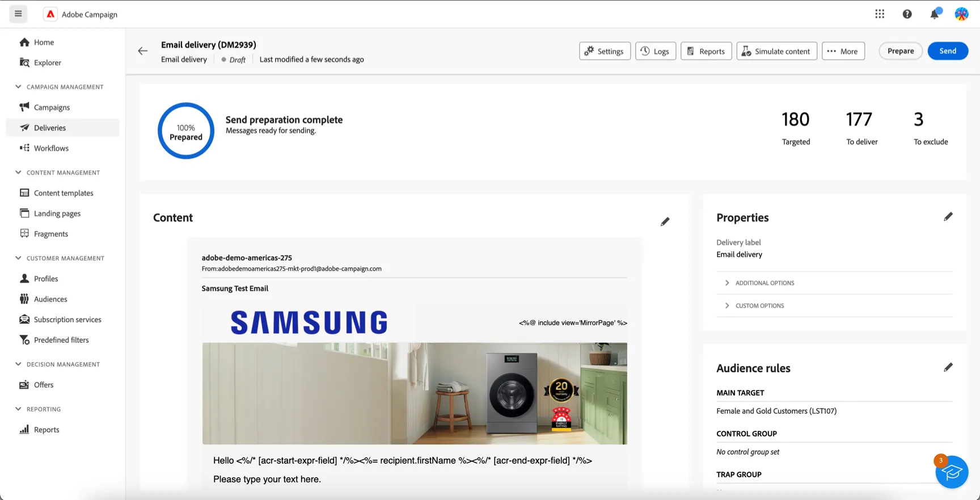Click the Samsung washer banner image

pyautogui.click(x=415, y=393)
